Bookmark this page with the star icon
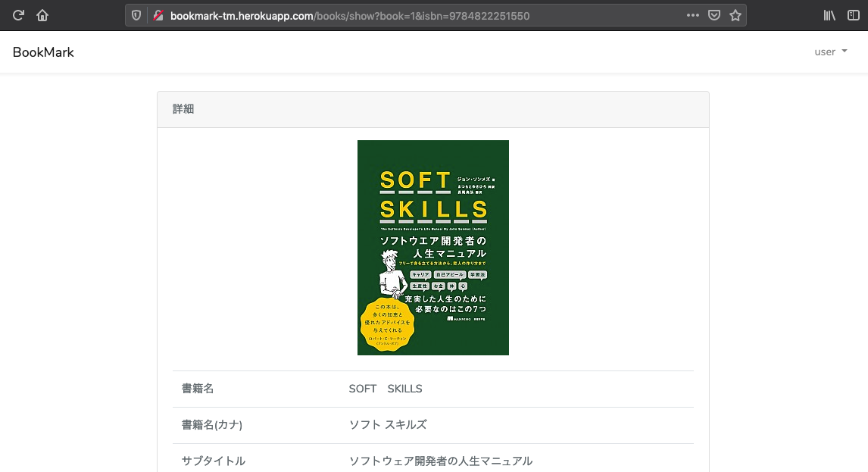This screenshot has height=472, width=868. 735,15
